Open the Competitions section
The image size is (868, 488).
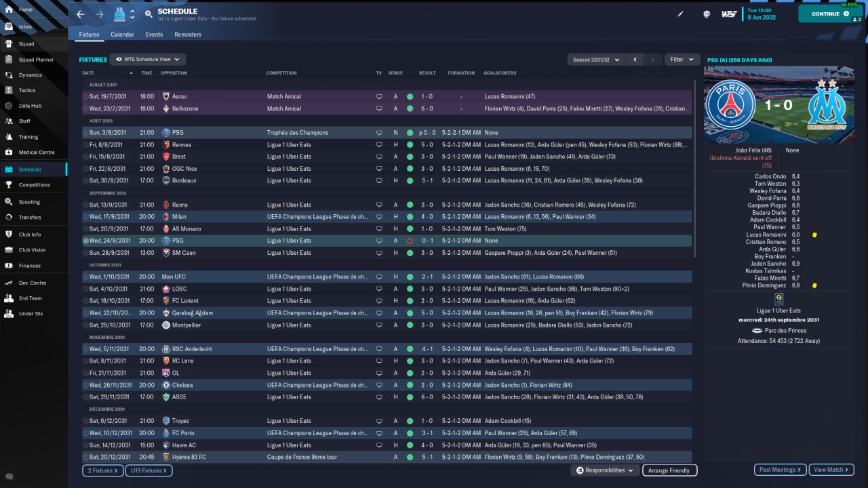coord(34,184)
